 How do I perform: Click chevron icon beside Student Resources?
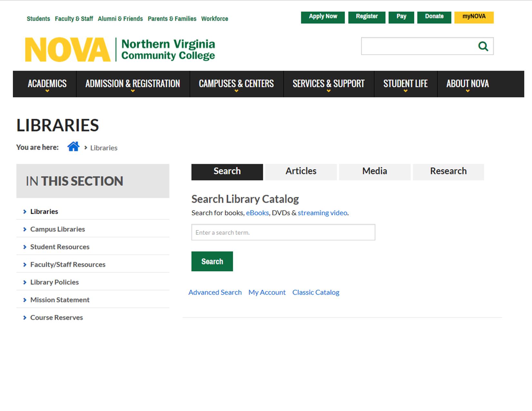tap(25, 247)
